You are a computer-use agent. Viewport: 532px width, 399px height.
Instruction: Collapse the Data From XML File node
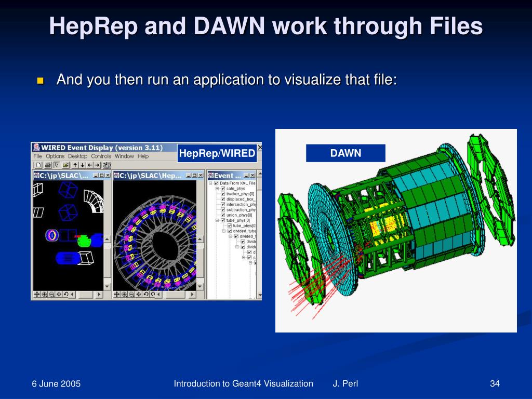[210, 183]
